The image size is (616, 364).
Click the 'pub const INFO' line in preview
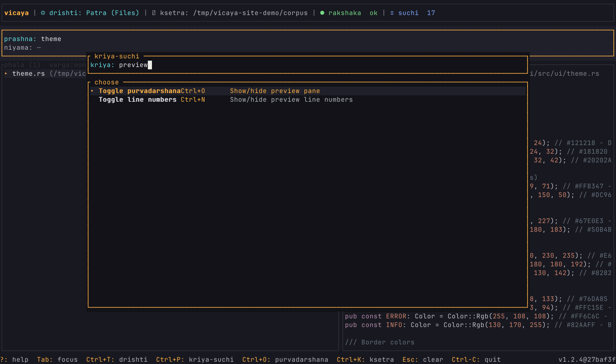(478, 325)
